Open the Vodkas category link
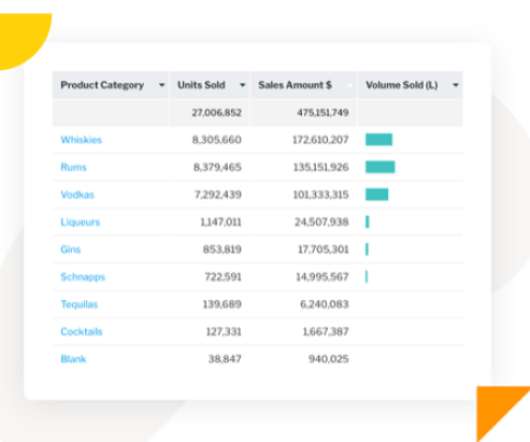Screen dimensions: 530x442 point(77,195)
